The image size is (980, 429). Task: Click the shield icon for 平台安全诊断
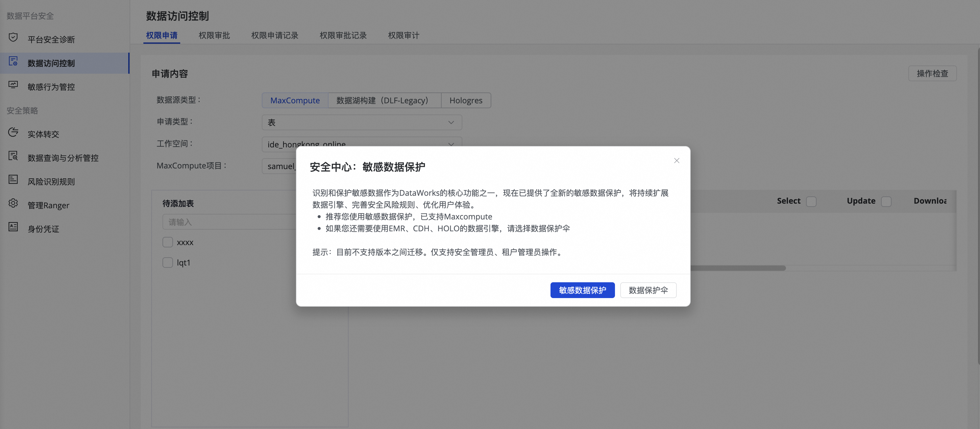13,38
